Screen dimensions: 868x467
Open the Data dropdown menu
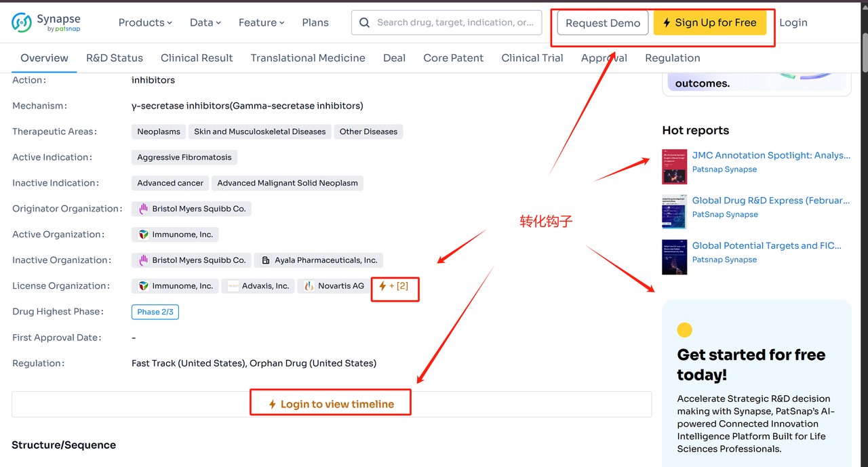point(205,22)
